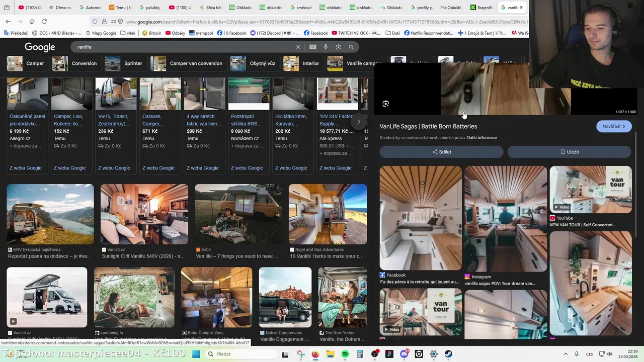Show site tracking protection shield info
Image resolution: width=644 pixels, height=362 pixels.
[x=95, y=22]
